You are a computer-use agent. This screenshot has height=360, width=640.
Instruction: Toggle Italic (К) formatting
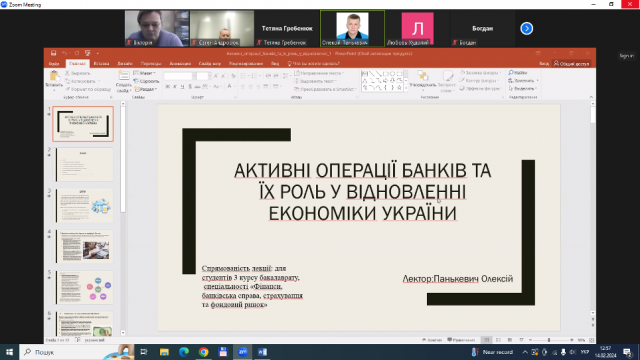pyautogui.click(x=175, y=87)
